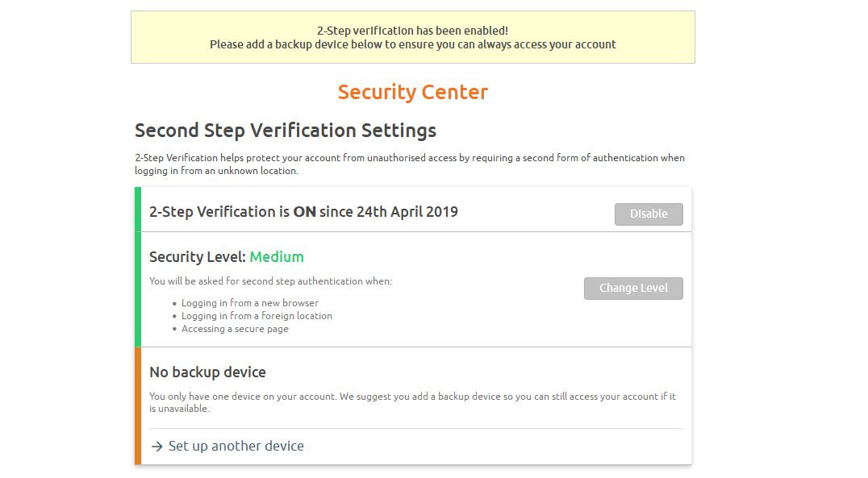Click "Logging in from a new browser" bullet
This screenshot has height=478, width=868.
click(249, 303)
